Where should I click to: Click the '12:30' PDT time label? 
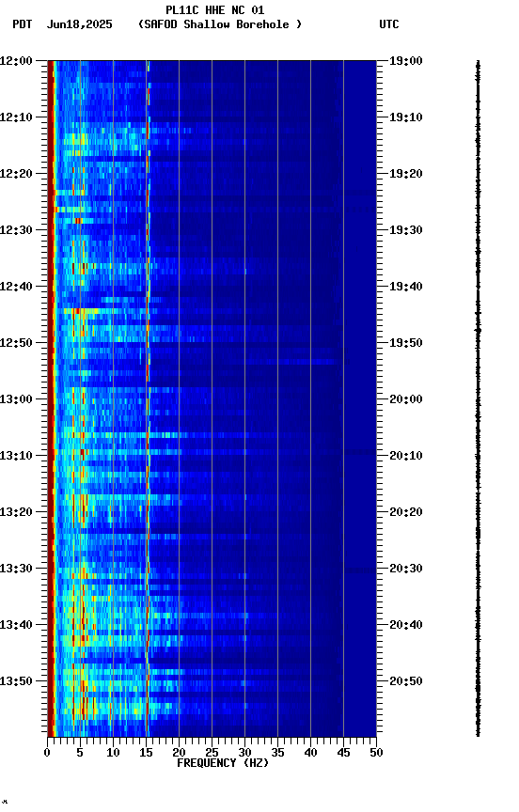pos(16,230)
